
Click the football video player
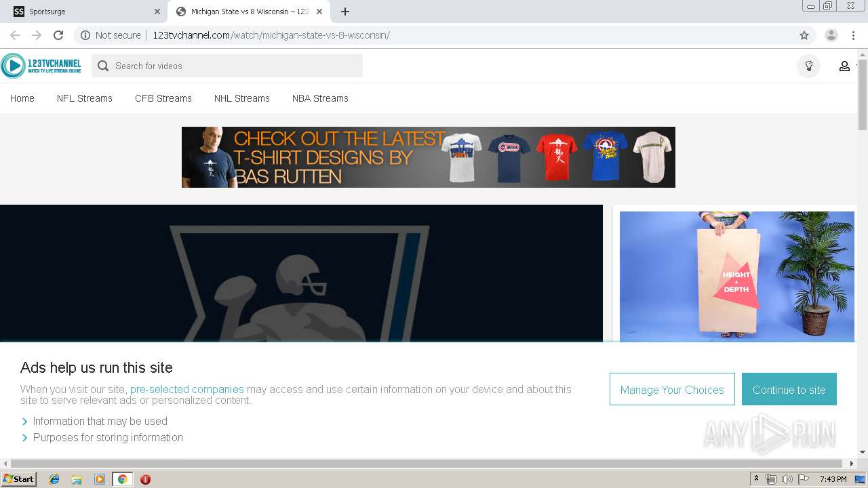pyautogui.click(x=301, y=273)
